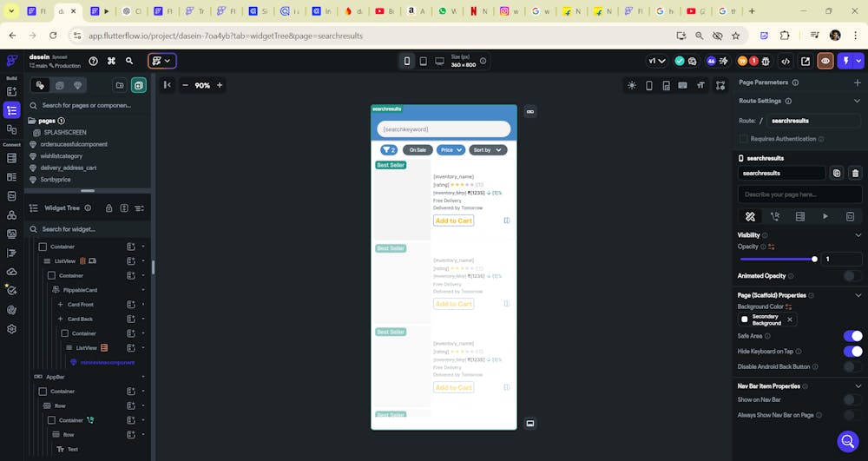Click the add new folder icon
The image size is (868, 461).
(x=120, y=85)
